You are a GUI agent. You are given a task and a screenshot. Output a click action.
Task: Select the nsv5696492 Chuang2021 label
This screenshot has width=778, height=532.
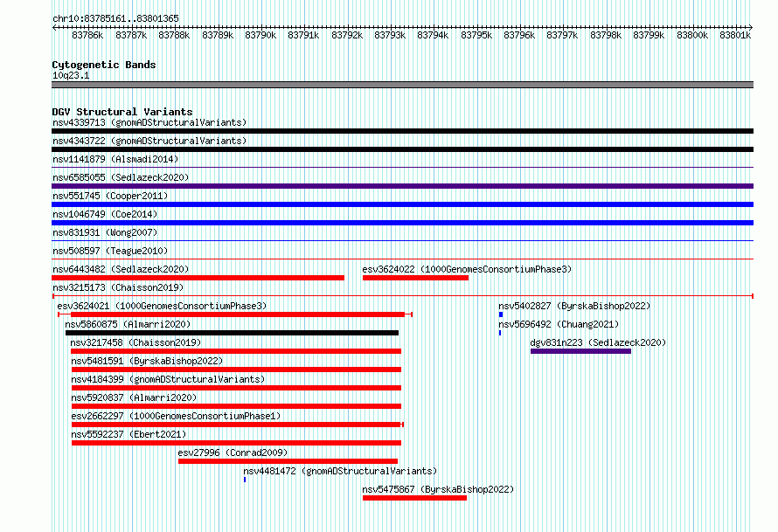point(559,324)
